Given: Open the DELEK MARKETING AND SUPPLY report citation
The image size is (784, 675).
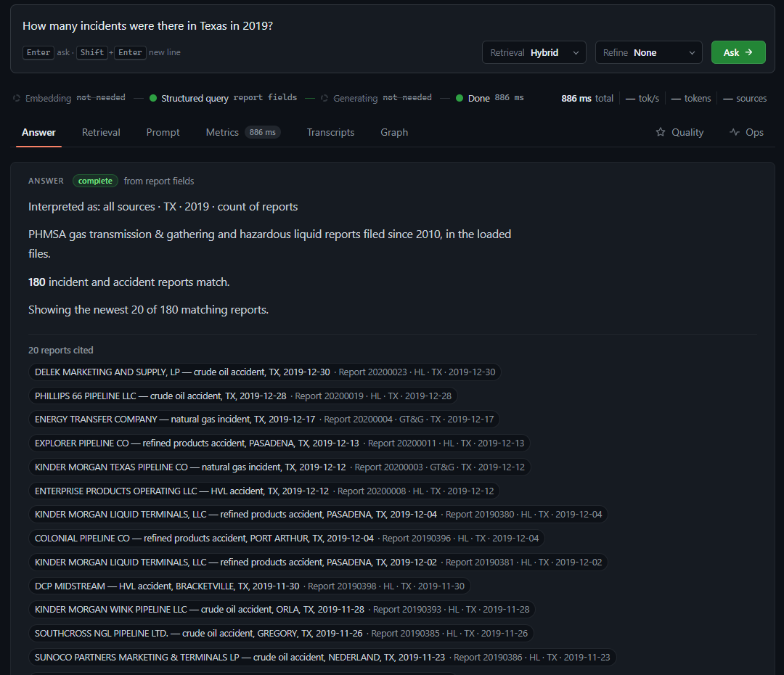Looking at the screenshot, I should click(265, 372).
